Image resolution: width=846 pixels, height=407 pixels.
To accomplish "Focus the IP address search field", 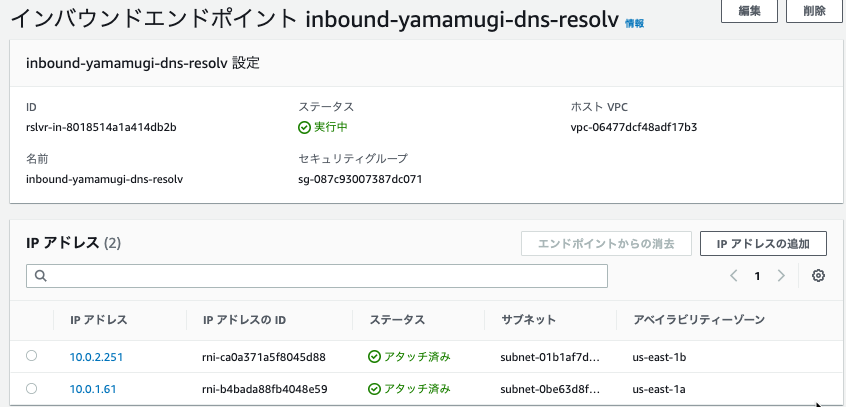I will [317, 276].
